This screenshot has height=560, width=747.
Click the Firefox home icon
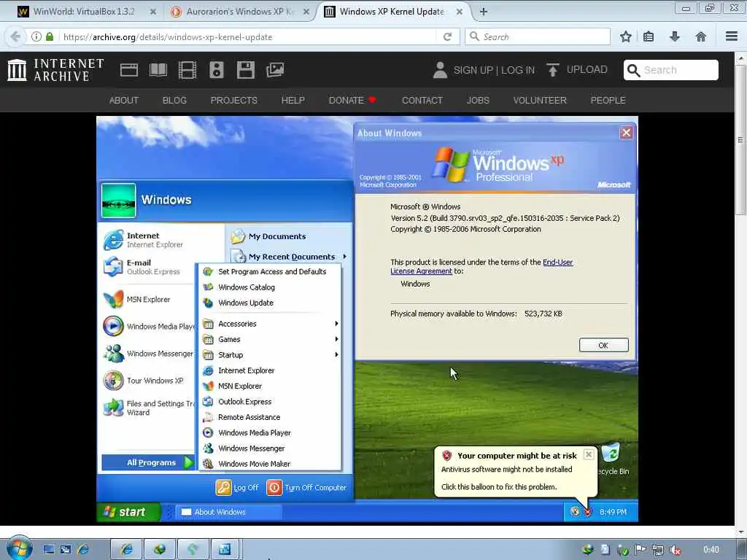(x=701, y=36)
